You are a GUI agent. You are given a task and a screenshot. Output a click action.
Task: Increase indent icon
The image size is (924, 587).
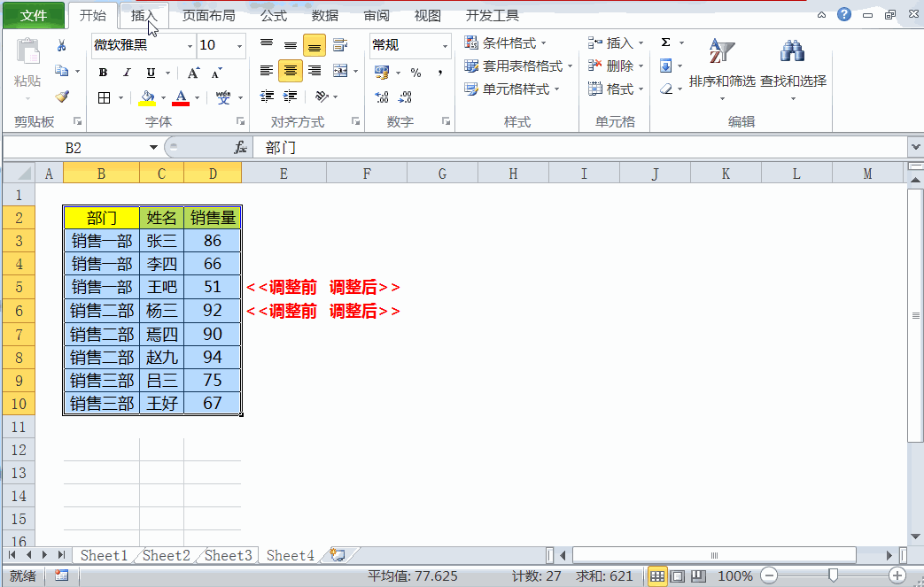click(290, 96)
